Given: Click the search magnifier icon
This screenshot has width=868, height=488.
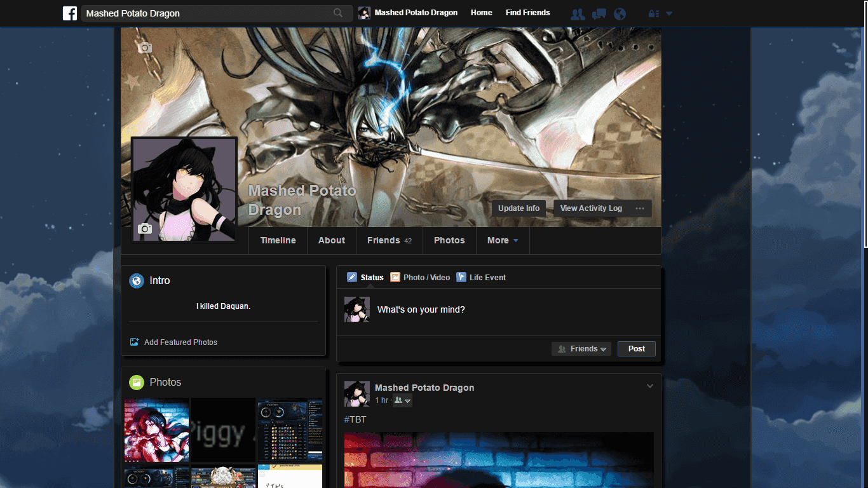Looking at the screenshot, I should point(338,13).
